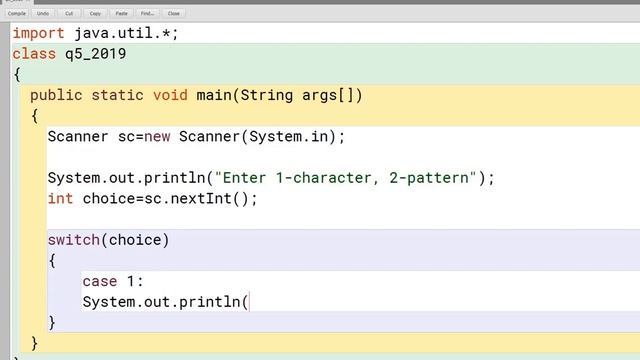The image size is (640, 360).
Task: Click the Compile button
Action: [x=17, y=13]
